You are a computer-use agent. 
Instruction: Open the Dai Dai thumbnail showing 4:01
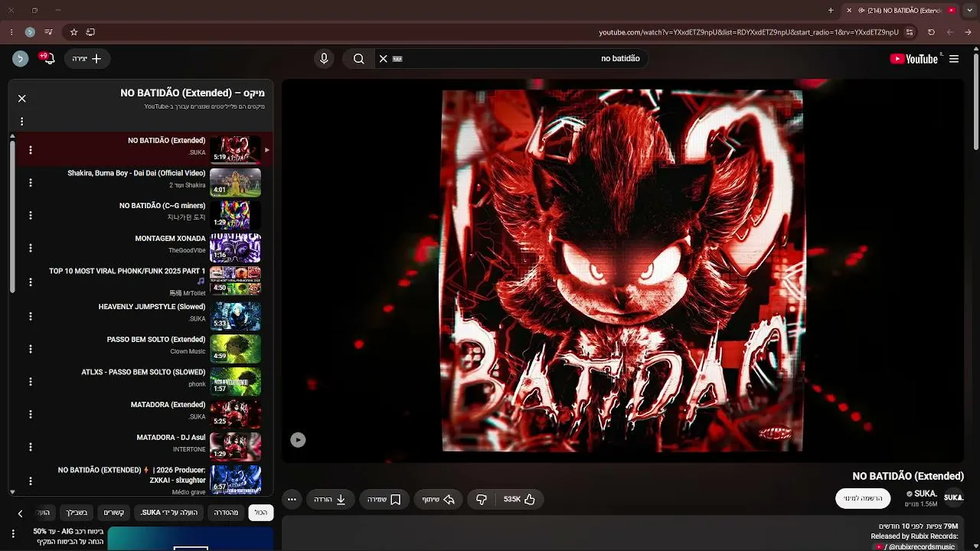pyautogui.click(x=235, y=182)
